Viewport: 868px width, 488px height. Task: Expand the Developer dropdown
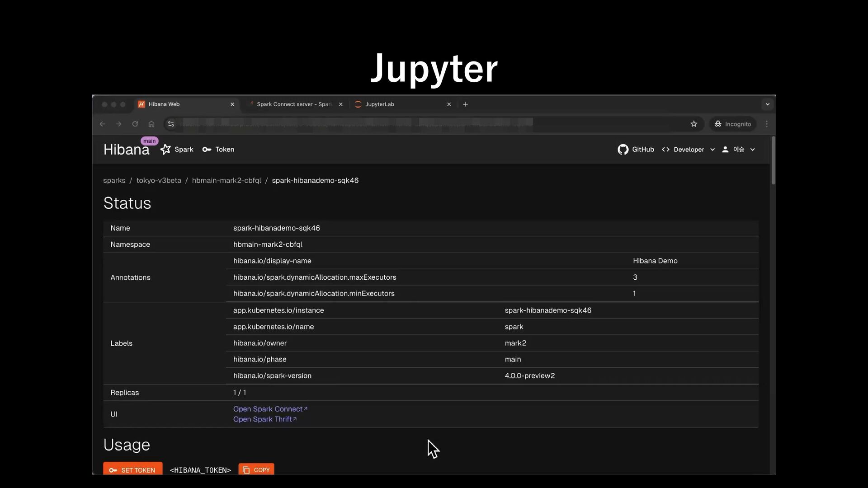coord(688,150)
